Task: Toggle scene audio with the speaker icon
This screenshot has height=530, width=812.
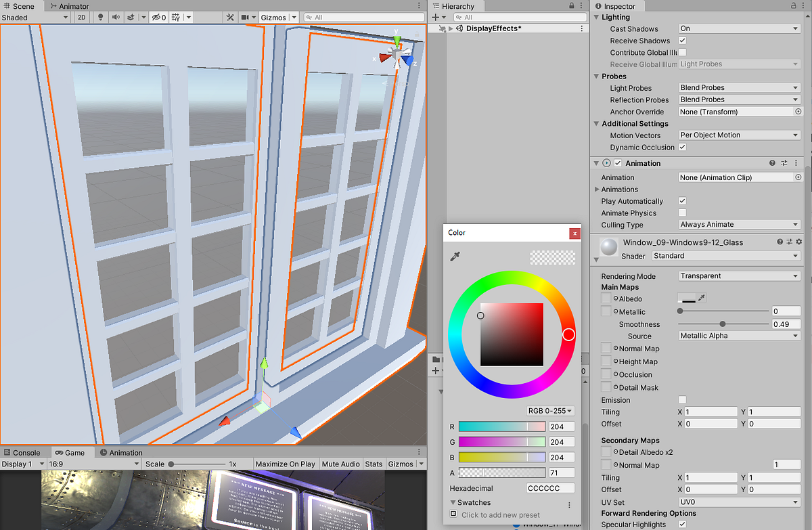Action: (x=116, y=17)
